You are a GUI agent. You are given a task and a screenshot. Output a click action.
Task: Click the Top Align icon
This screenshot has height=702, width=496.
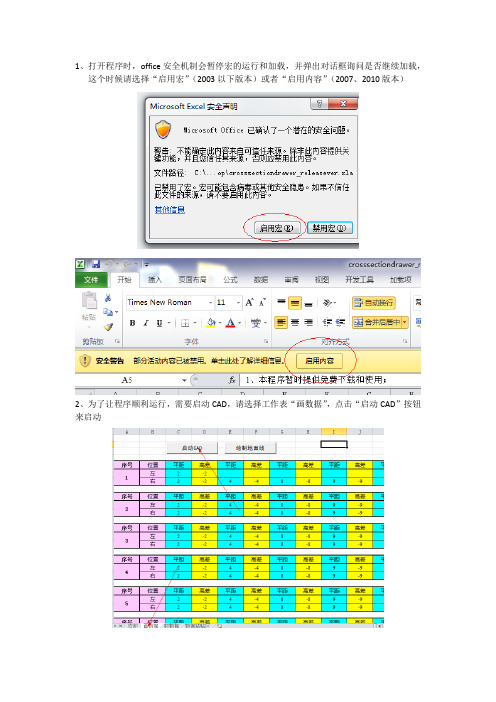[x=281, y=303]
